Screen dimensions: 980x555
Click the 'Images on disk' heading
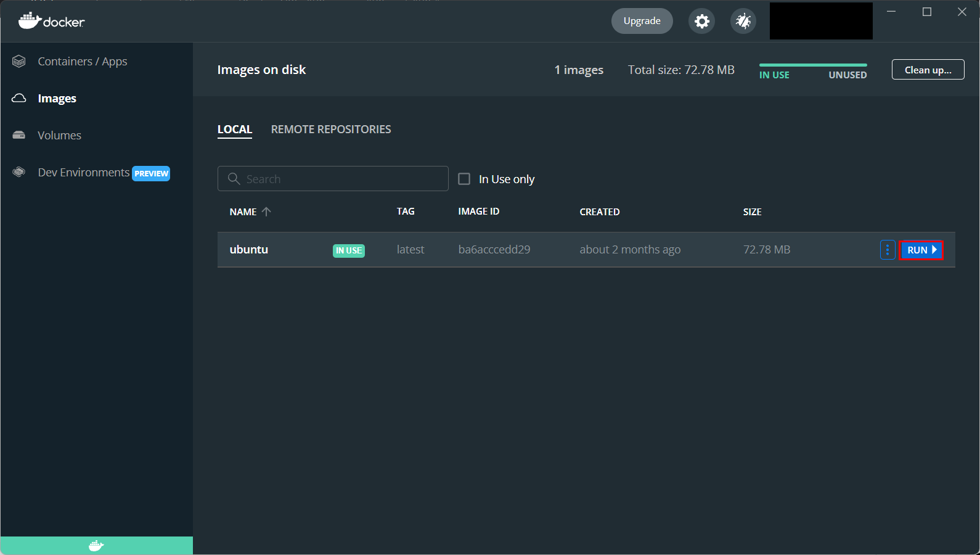click(x=261, y=70)
